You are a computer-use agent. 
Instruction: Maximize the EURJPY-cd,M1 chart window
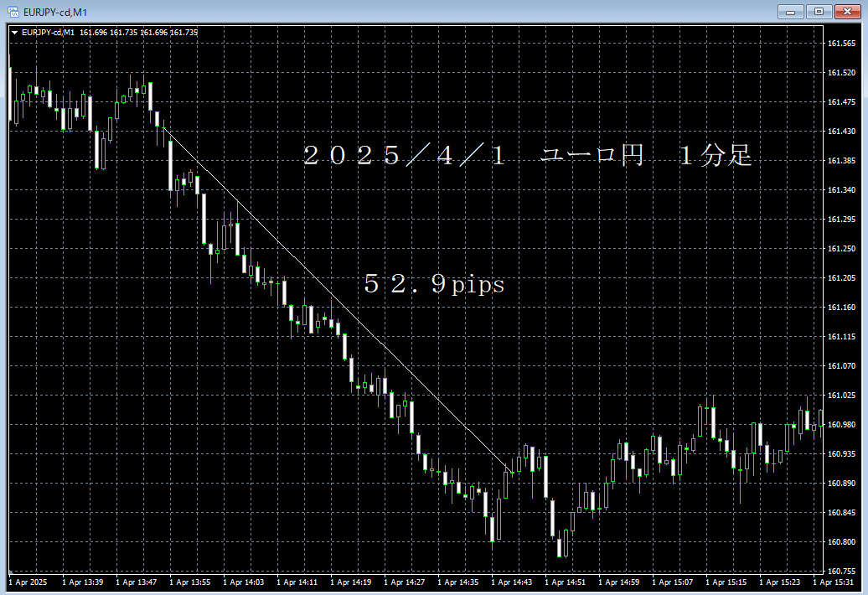819,12
